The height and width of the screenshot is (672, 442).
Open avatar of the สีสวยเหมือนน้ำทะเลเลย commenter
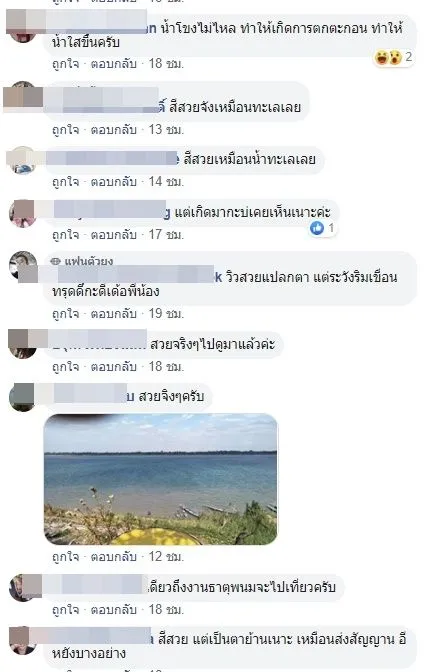pyautogui.click(x=23, y=160)
